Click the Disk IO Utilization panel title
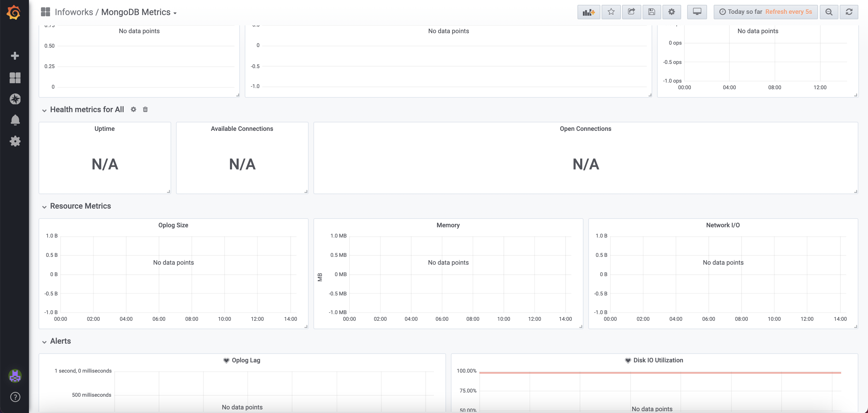The width and height of the screenshot is (868, 413). (658, 360)
